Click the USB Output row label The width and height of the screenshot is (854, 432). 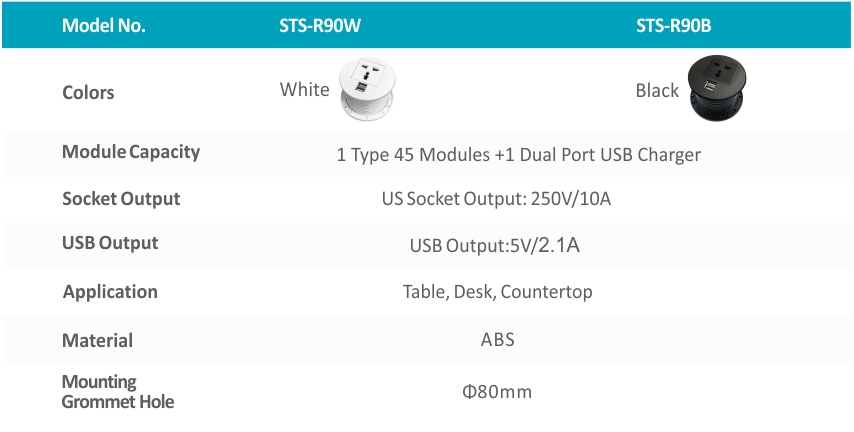point(110,243)
